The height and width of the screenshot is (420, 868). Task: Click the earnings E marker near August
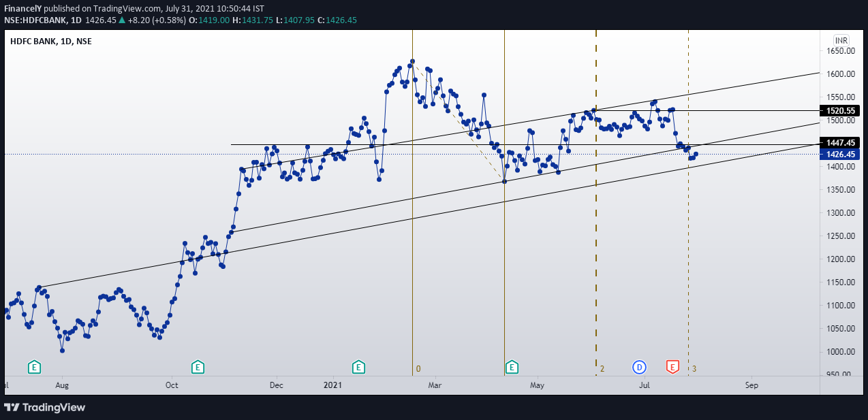(34, 368)
